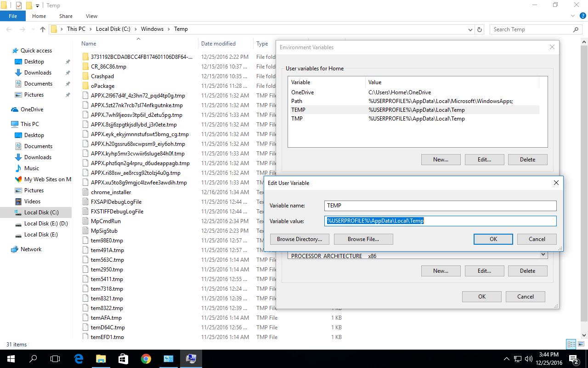This screenshot has width=588, height=368.
Task: Open Task View from the taskbar
Action: (x=55, y=358)
